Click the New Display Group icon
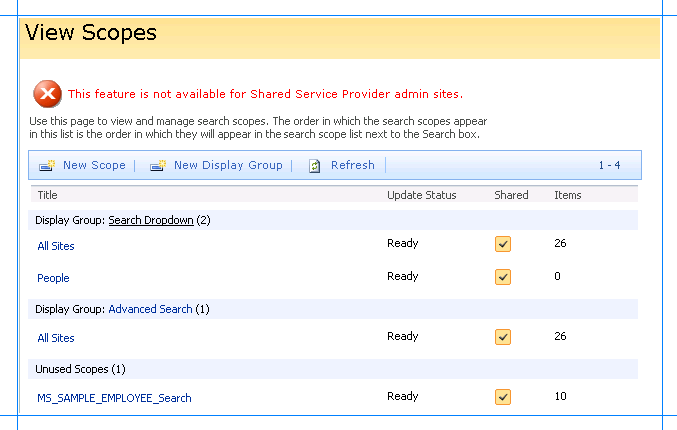The image size is (677, 430). click(158, 165)
